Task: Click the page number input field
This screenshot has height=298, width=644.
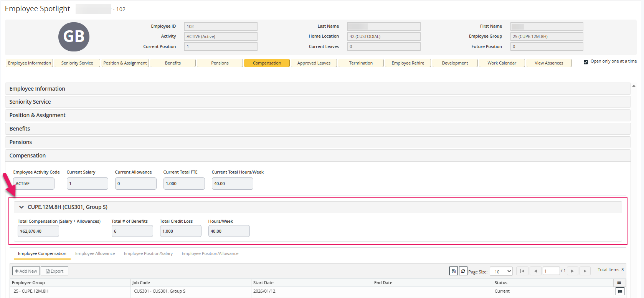Action: 551,271
